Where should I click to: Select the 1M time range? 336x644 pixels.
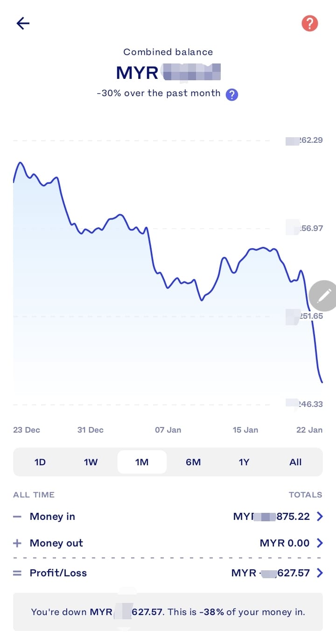point(142,462)
